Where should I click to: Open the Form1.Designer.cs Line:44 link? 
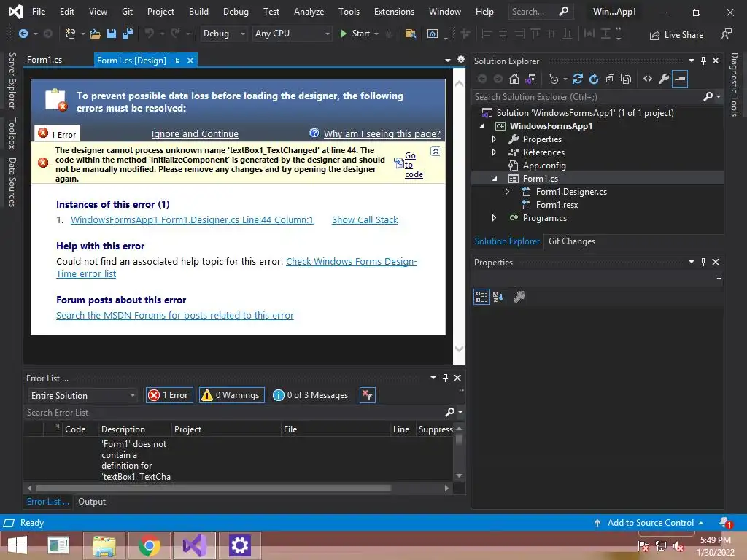coord(192,219)
